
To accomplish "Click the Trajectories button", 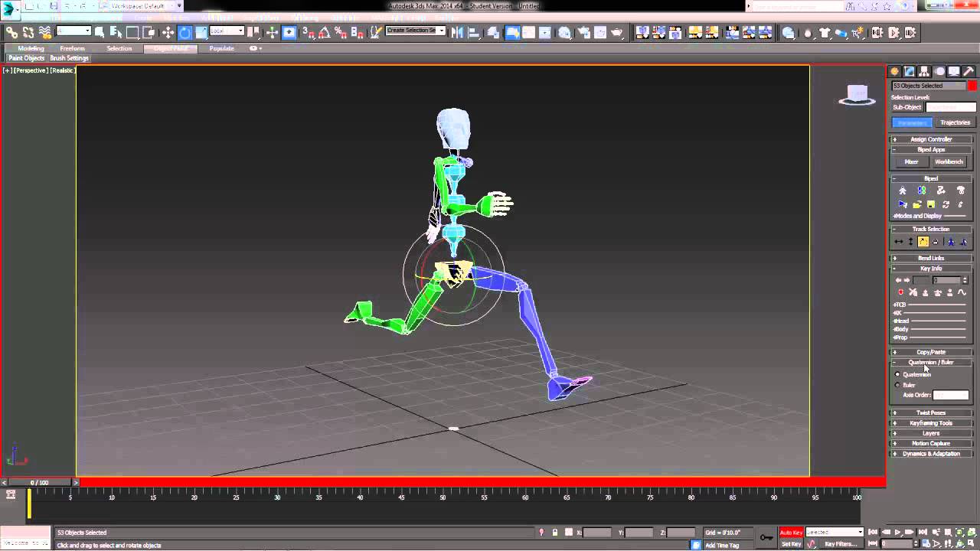I will (955, 122).
